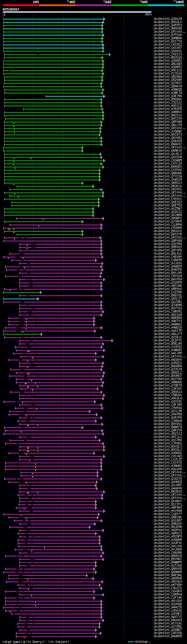
Task: Select hit UniRef100_Q8LEW3
Action: 168,64
